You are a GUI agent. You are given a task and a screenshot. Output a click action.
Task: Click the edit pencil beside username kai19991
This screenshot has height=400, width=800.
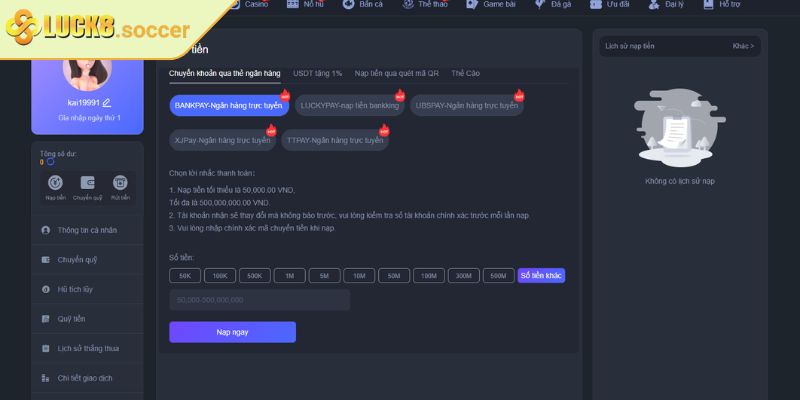click(x=107, y=103)
